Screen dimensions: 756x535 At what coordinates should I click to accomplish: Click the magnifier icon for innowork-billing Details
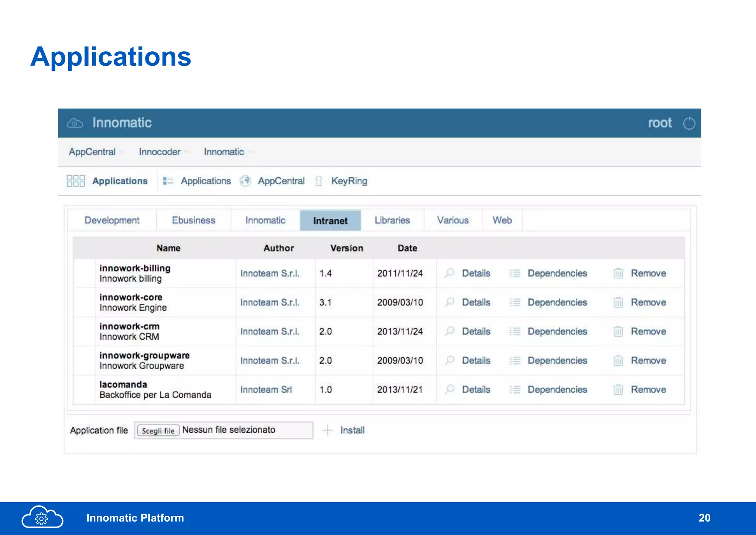450,273
